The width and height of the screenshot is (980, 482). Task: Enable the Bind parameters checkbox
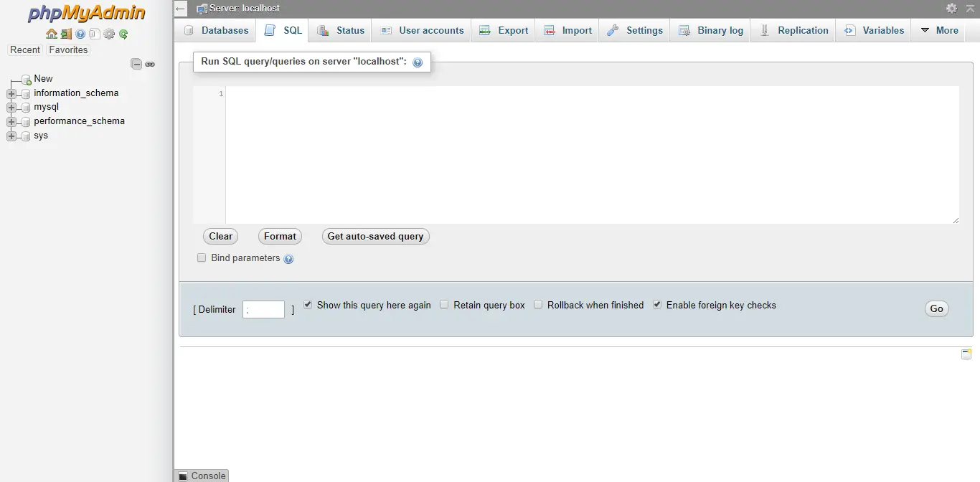tap(202, 257)
